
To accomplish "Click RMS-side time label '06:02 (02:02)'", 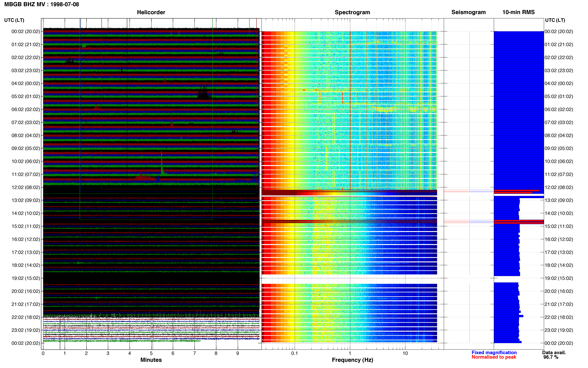I will pyautogui.click(x=559, y=109).
